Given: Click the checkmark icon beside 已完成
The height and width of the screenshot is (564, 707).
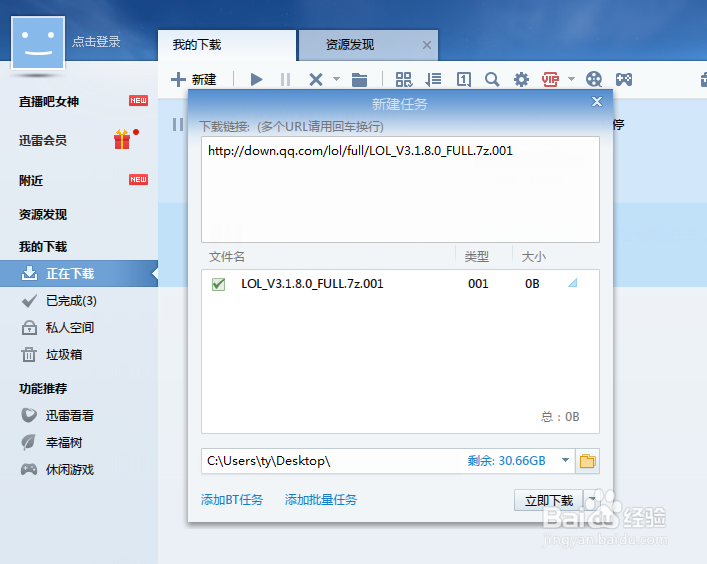Looking at the screenshot, I should coord(29,301).
